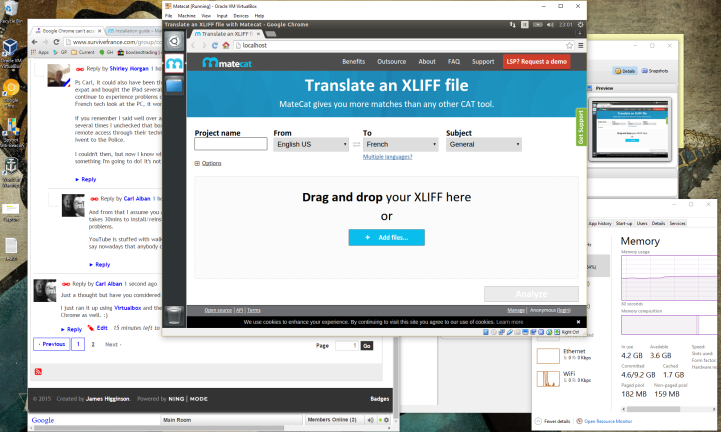Open the VirtualBox View menu
721x432 pixels.
click(206, 16)
